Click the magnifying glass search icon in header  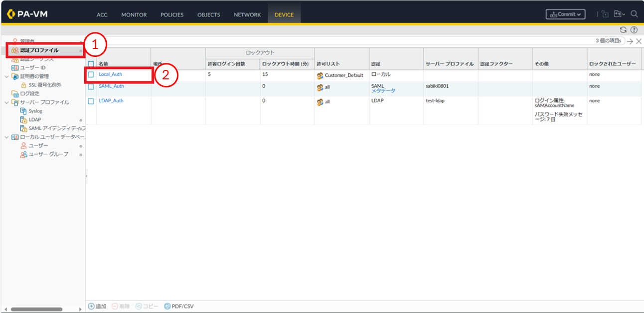(634, 14)
